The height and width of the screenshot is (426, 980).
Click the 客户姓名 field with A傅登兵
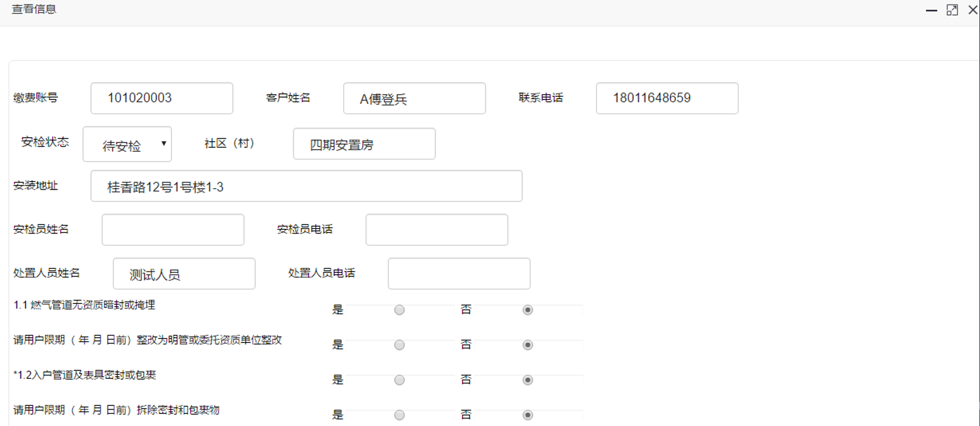click(x=414, y=98)
